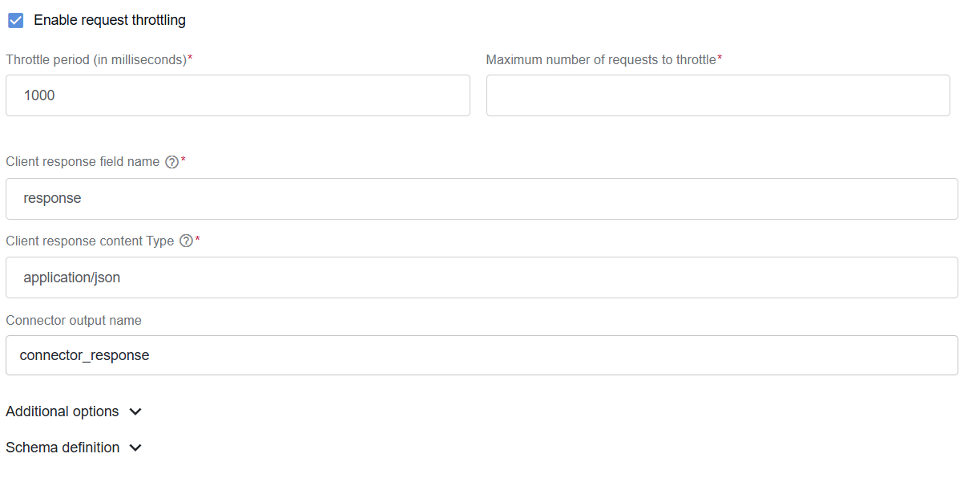Focus the Throttle period field containing 1000
Screen dimensions: 980x478
(238, 95)
